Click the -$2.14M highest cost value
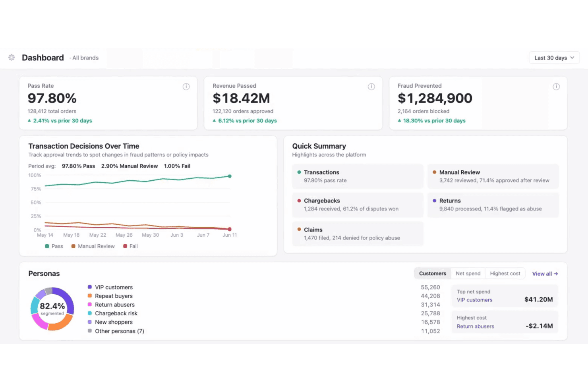This screenshot has height=392, width=588. point(539,326)
